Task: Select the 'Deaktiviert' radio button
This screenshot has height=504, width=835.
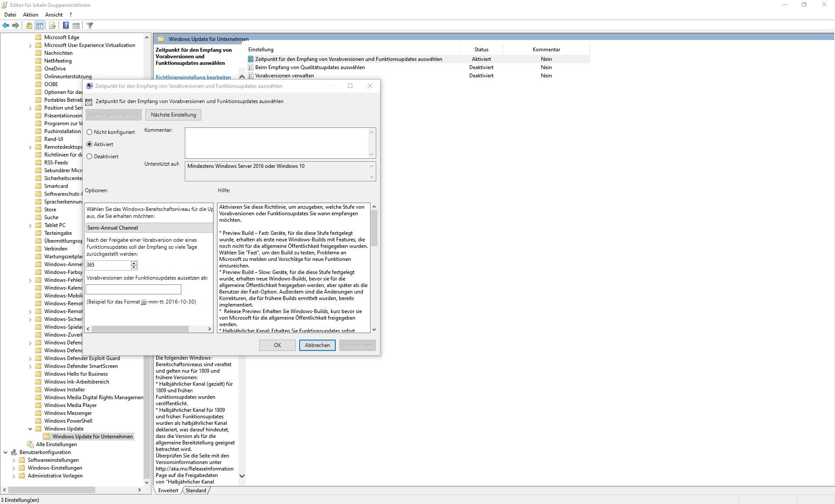Action: 90,157
